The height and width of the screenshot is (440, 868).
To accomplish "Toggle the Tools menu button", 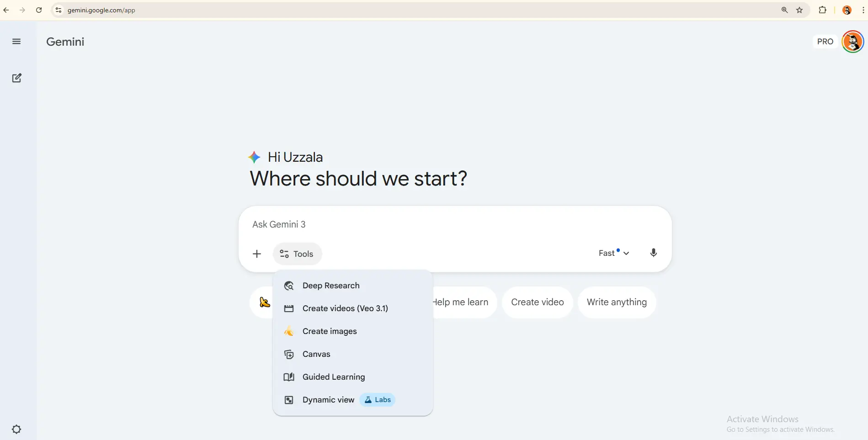I will tap(297, 254).
